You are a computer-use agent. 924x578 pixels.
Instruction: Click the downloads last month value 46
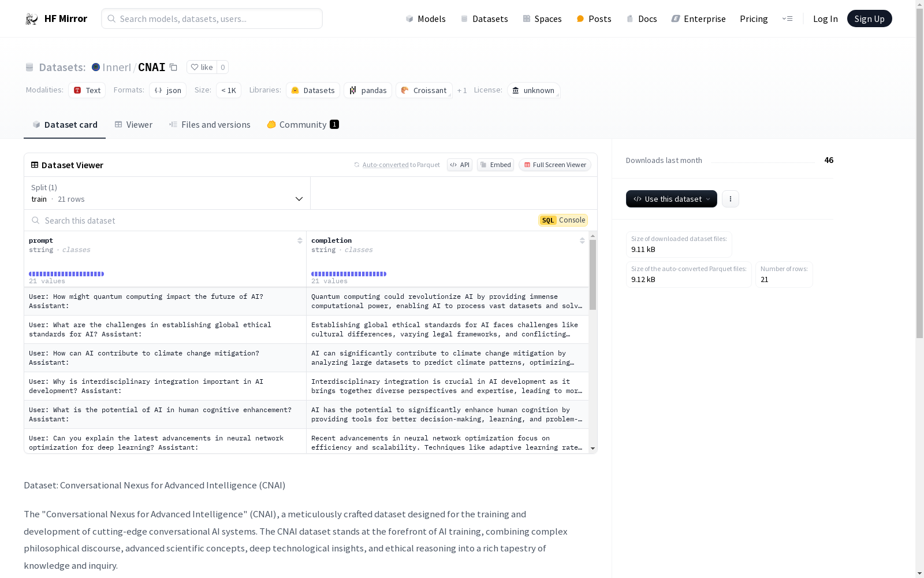(x=829, y=160)
